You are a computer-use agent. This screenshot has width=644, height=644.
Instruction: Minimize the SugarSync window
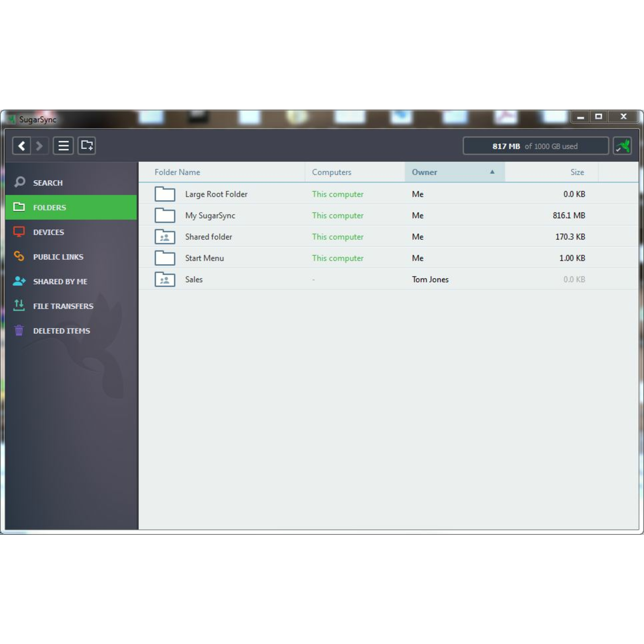[x=580, y=117]
